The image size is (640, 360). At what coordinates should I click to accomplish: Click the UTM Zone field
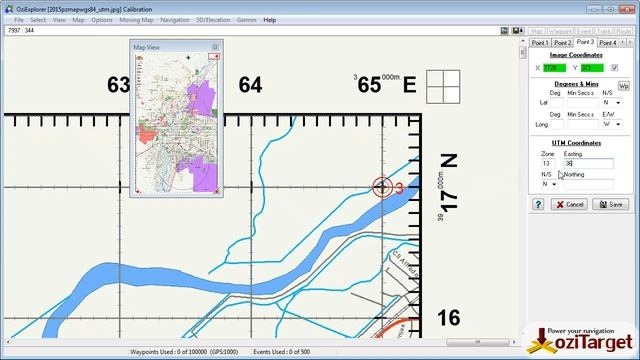click(548, 164)
